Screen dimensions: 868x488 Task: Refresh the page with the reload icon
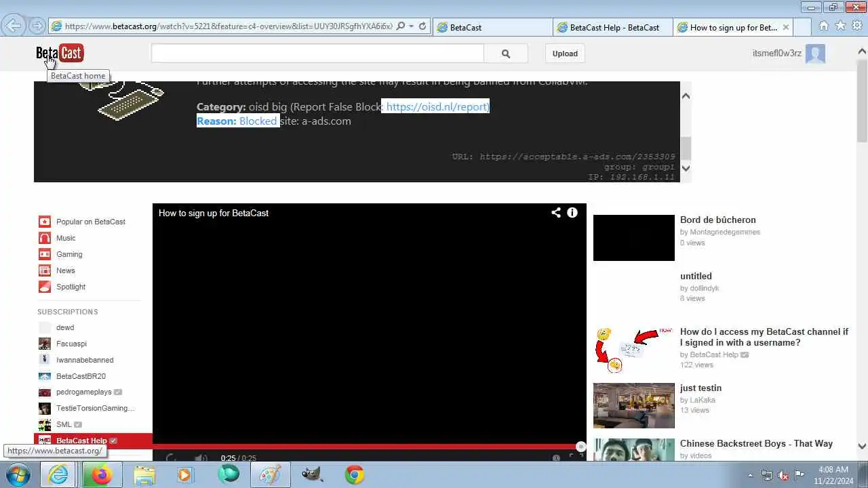[422, 26]
